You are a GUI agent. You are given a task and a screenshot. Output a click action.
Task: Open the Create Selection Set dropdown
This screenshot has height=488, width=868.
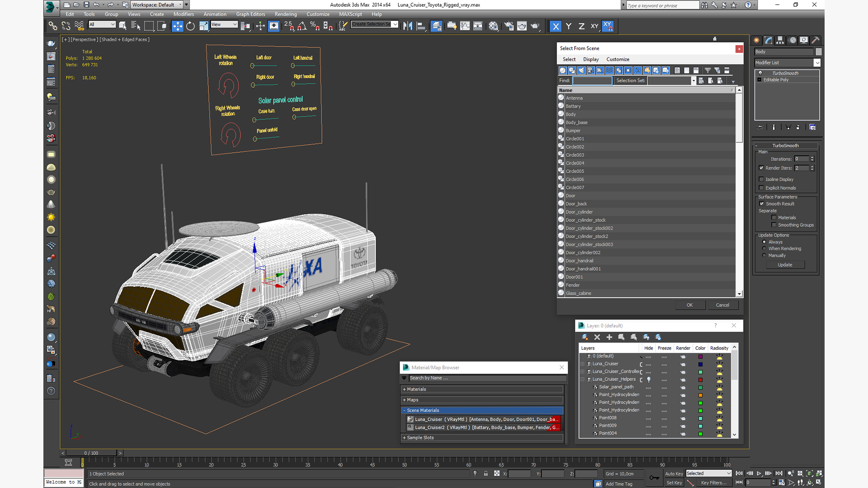tap(395, 24)
